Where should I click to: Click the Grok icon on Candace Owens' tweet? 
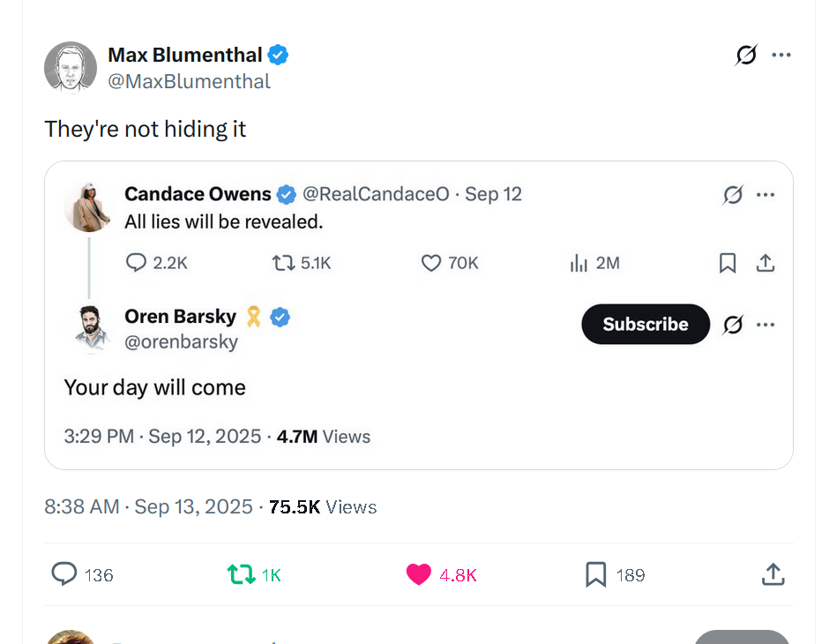733,195
